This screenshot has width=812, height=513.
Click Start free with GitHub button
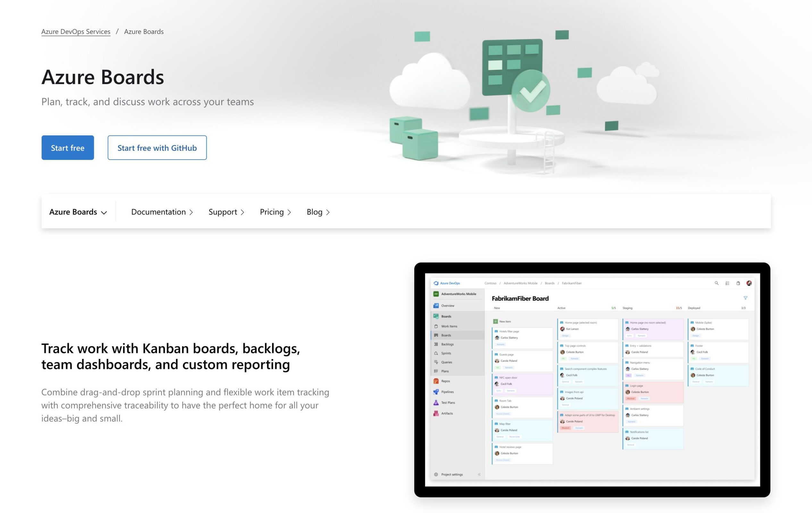(157, 147)
